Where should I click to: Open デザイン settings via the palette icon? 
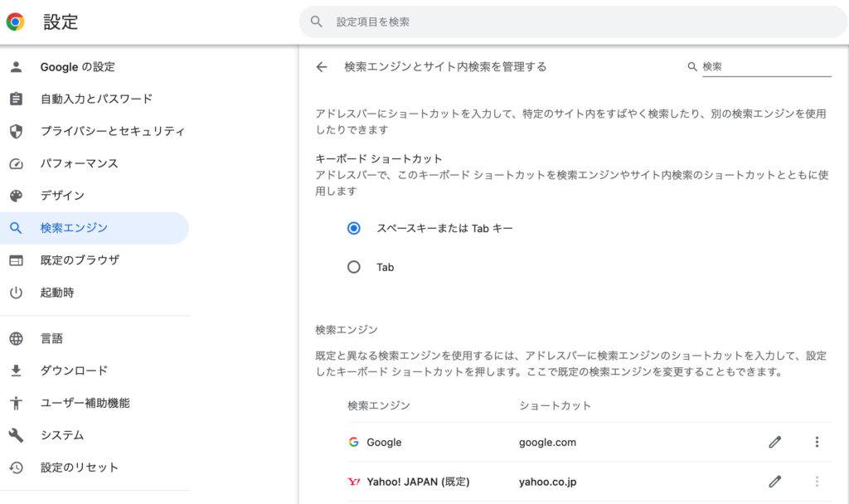pos(17,196)
